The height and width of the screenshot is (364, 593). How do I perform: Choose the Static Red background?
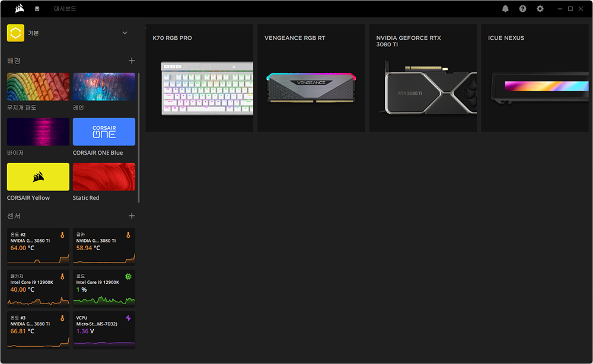pyautogui.click(x=104, y=177)
